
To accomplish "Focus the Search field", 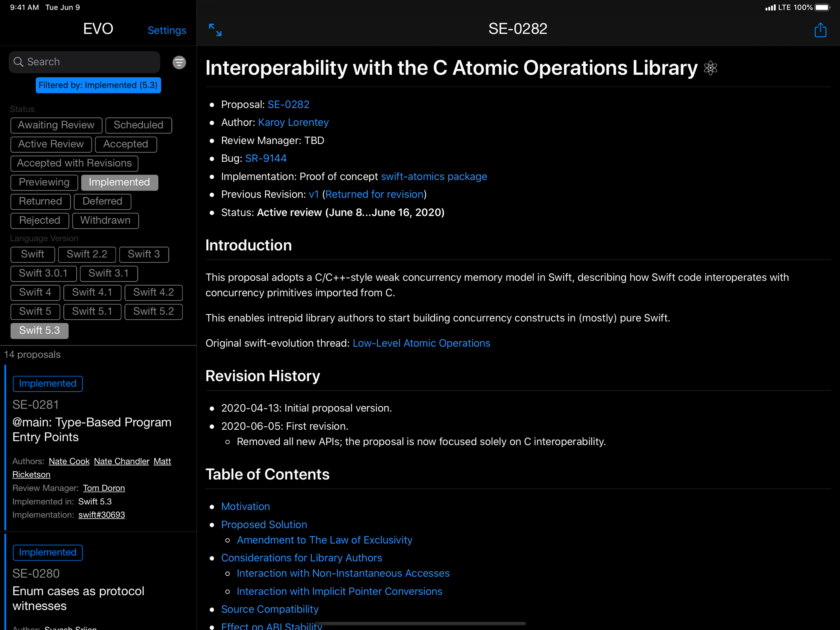I will (x=84, y=62).
